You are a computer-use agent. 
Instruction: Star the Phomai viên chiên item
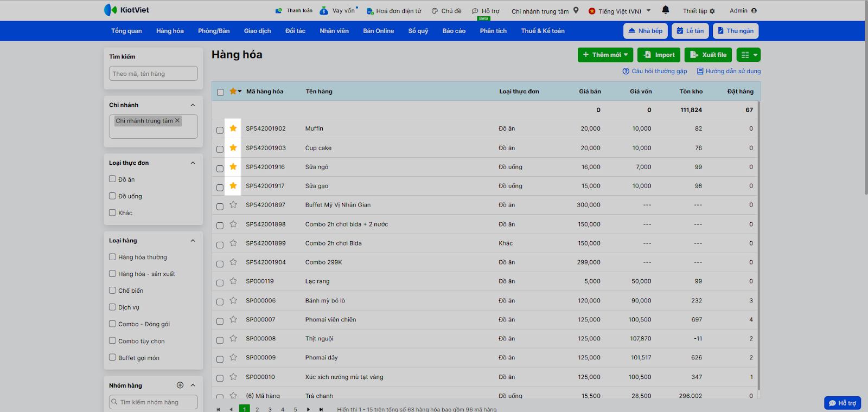(233, 319)
